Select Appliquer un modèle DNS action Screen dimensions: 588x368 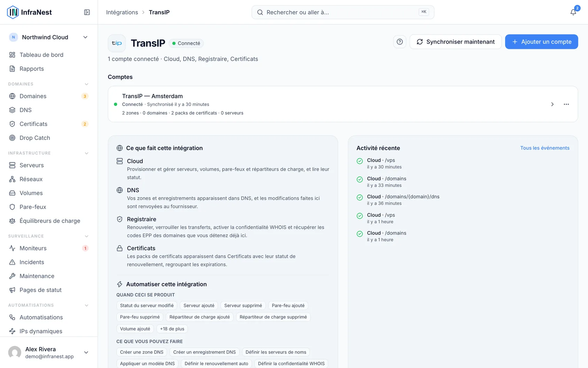pos(147,363)
